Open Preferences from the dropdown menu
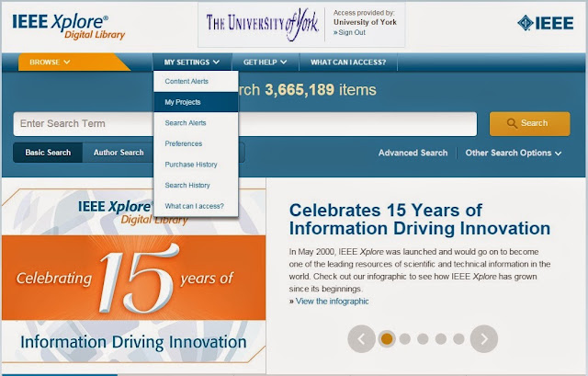Screen dimensions: 588x376 coord(196,143)
